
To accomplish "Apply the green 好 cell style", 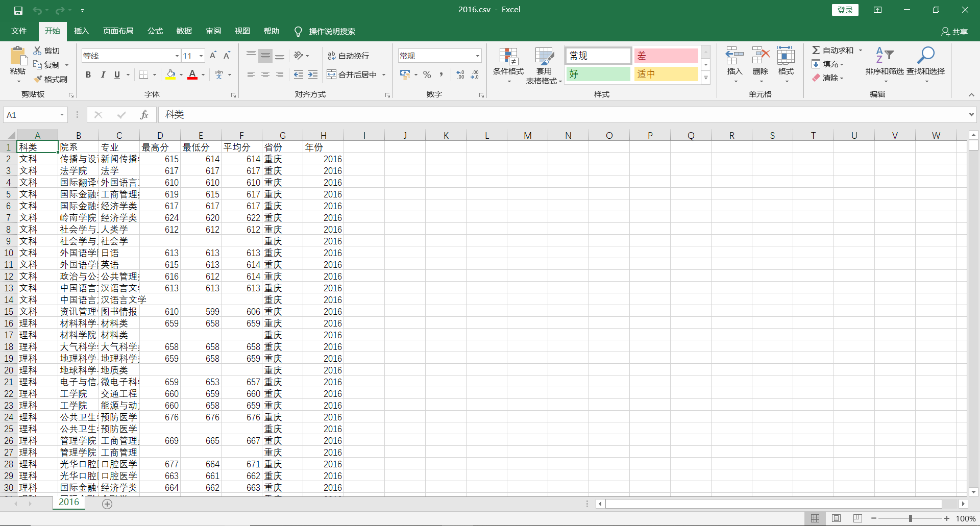I will [x=598, y=74].
